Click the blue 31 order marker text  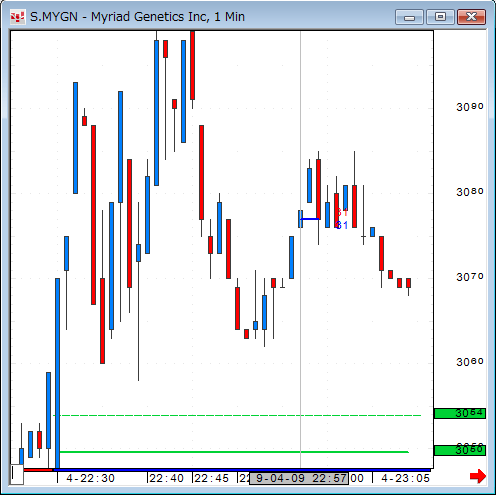342,225
